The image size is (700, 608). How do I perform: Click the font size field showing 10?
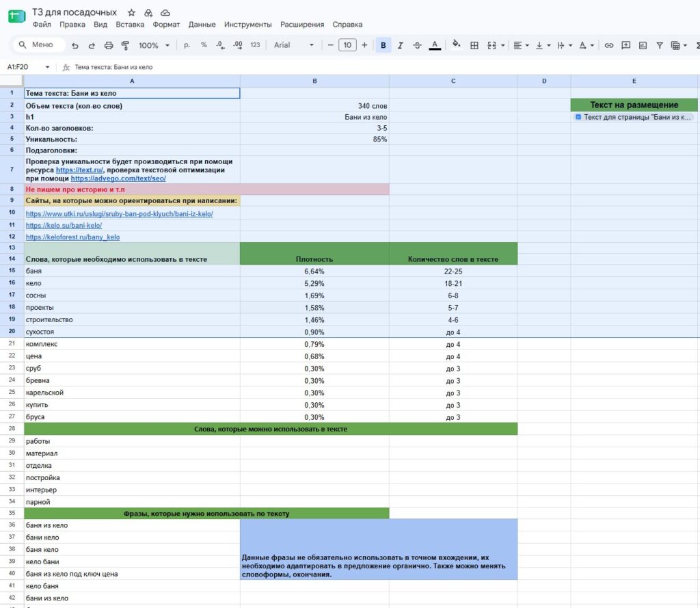347,45
